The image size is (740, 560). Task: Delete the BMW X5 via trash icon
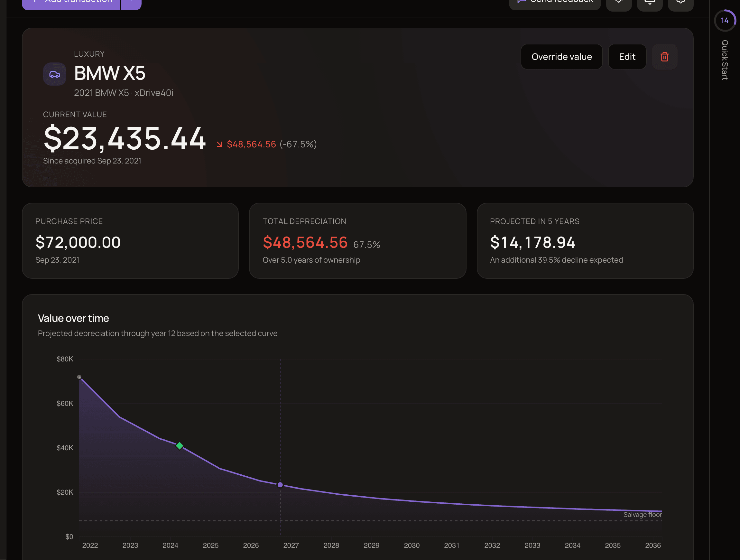pos(664,57)
